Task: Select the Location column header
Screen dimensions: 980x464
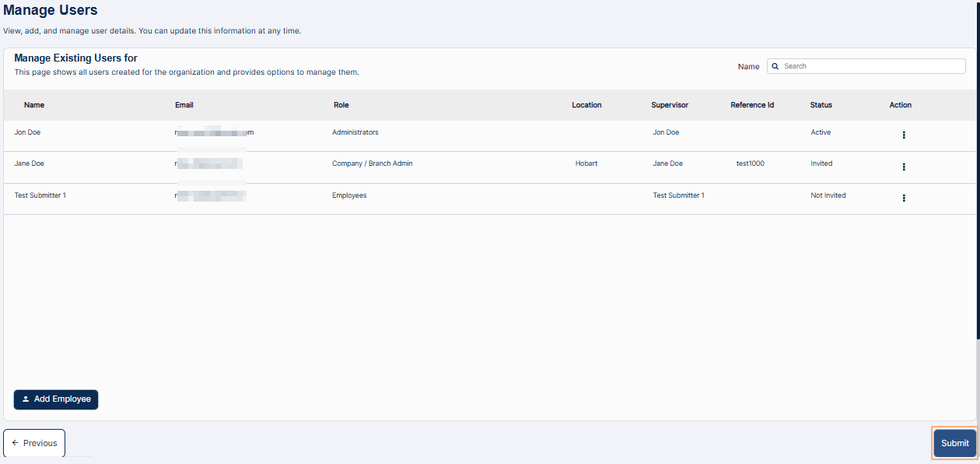Action: (586, 105)
